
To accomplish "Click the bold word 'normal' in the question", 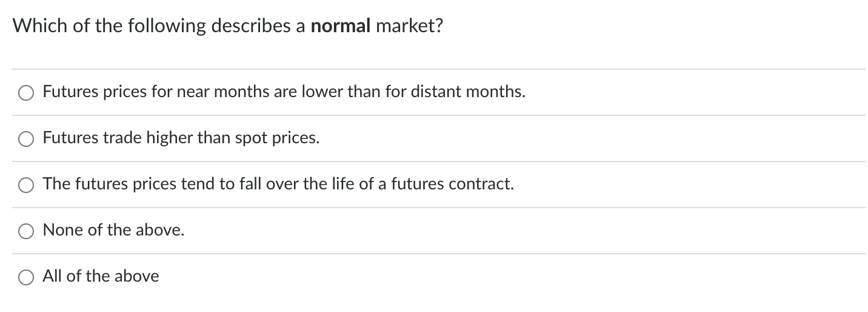I will pos(341,26).
